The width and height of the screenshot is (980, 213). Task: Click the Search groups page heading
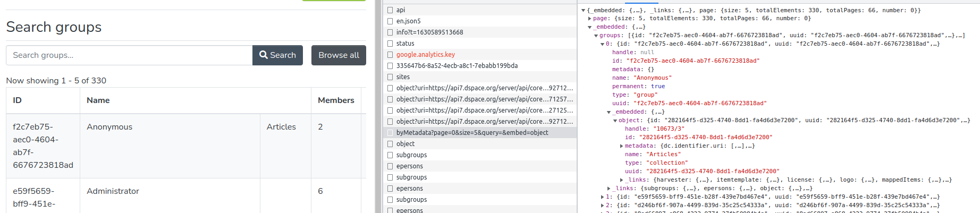(x=54, y=27)
